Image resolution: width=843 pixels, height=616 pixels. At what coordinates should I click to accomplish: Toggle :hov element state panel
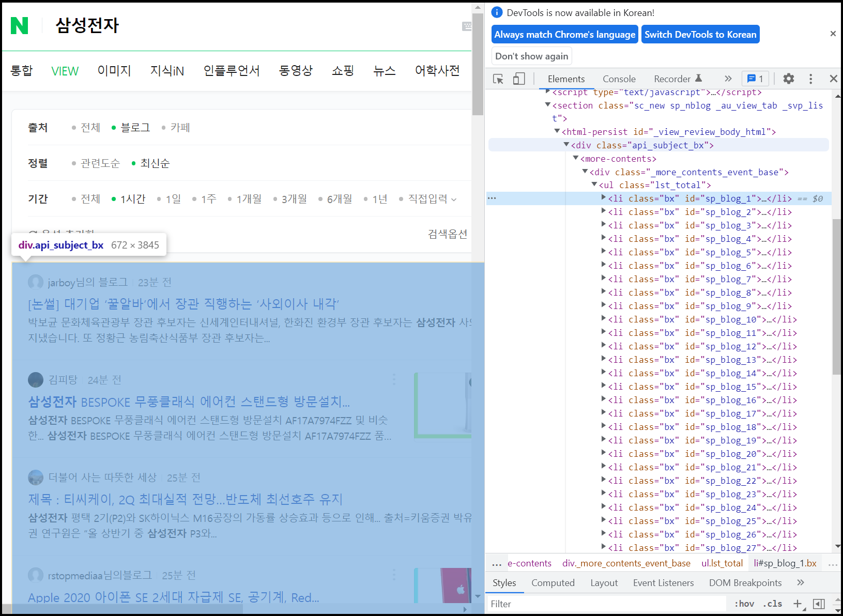click(x=744, y=604)
